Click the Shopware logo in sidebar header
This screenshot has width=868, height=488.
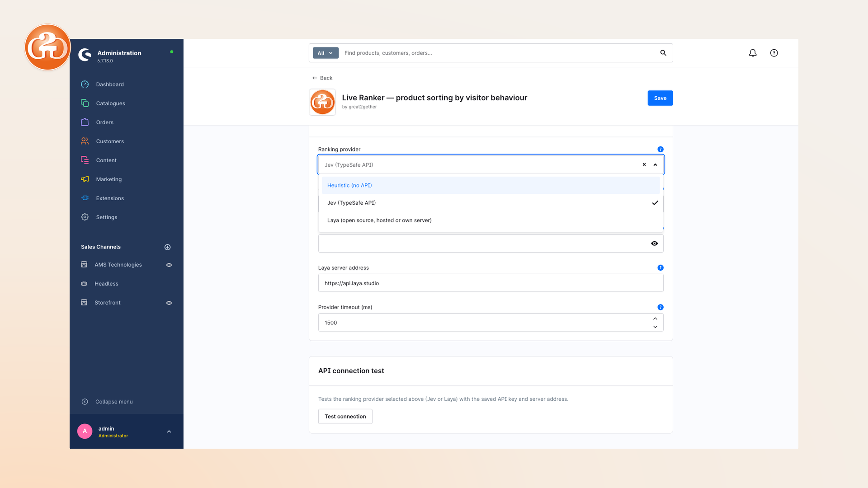(x=85, y=55)
